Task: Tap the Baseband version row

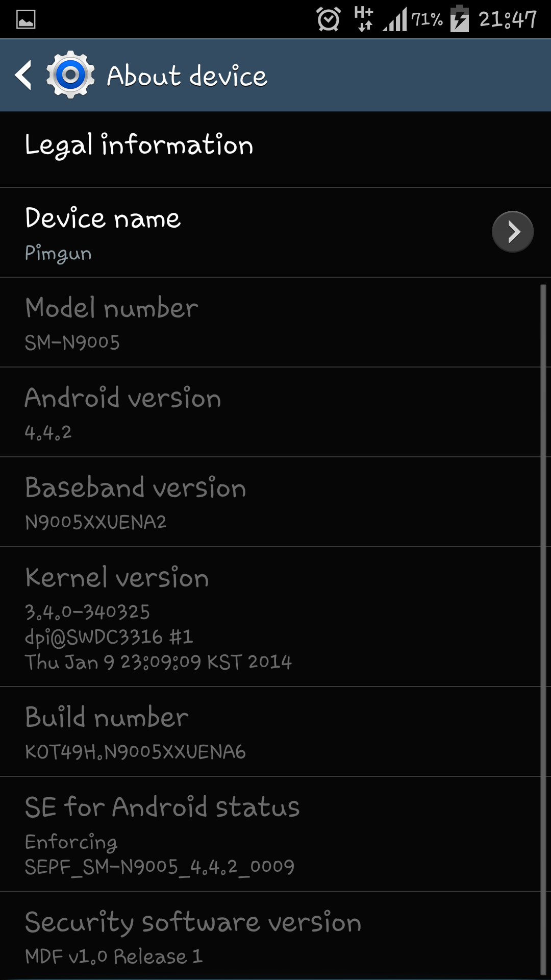Action: [x=270, y=502]
